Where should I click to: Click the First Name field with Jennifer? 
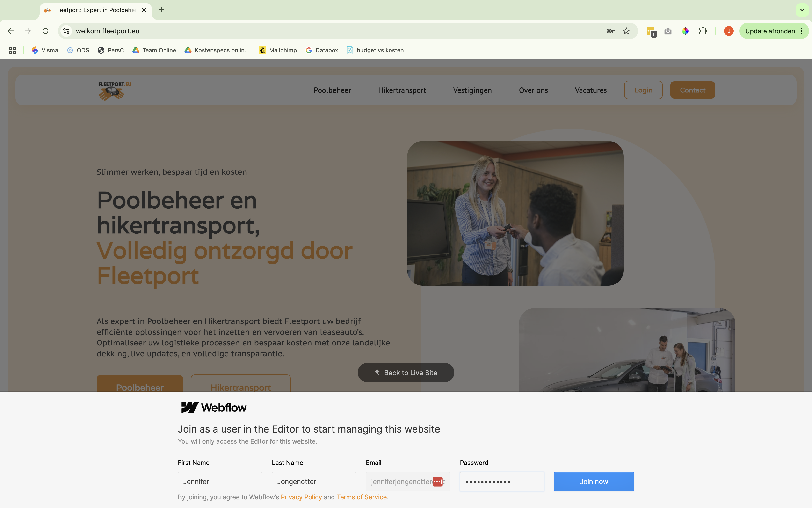(220, 481)
